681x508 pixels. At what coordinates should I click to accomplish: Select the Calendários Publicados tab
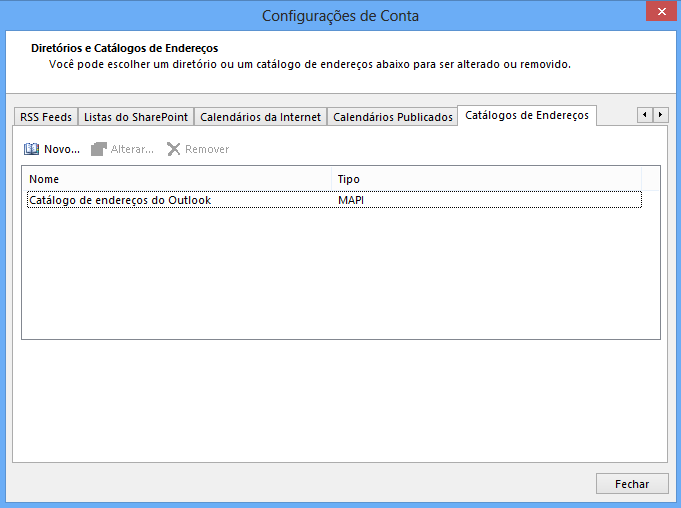392,117
